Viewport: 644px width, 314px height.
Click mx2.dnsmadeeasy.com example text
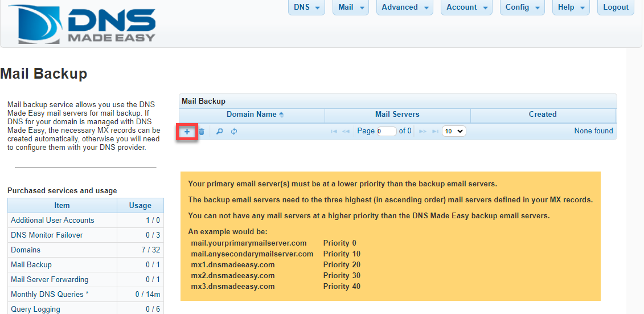pyautogui.click(x=233, y=275)
